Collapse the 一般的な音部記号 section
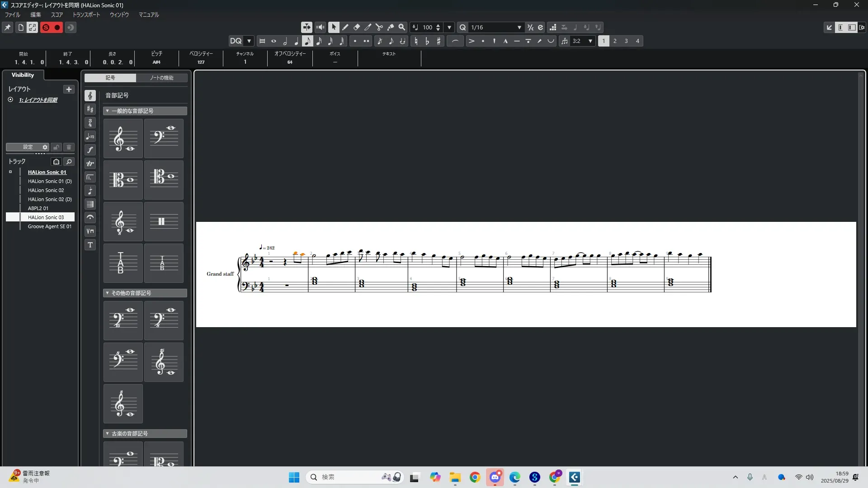Screen dimensions: 868x488 click(x=107, y=111)
